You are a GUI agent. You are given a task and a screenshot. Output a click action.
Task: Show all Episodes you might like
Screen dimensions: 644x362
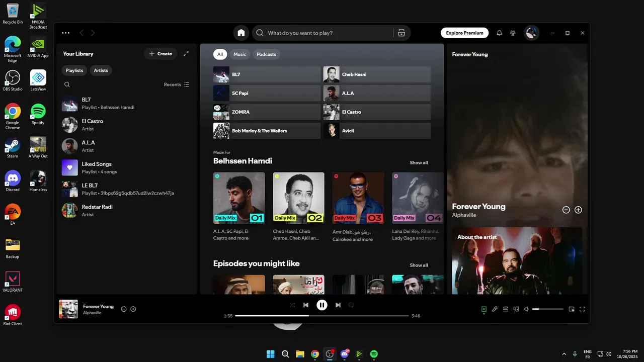click(419, 265)
